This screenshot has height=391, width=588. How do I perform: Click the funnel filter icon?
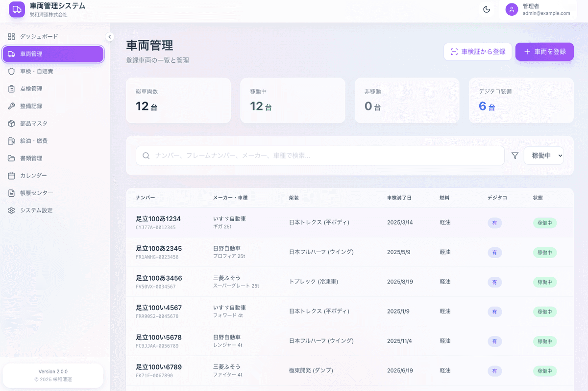coord(514,156)
